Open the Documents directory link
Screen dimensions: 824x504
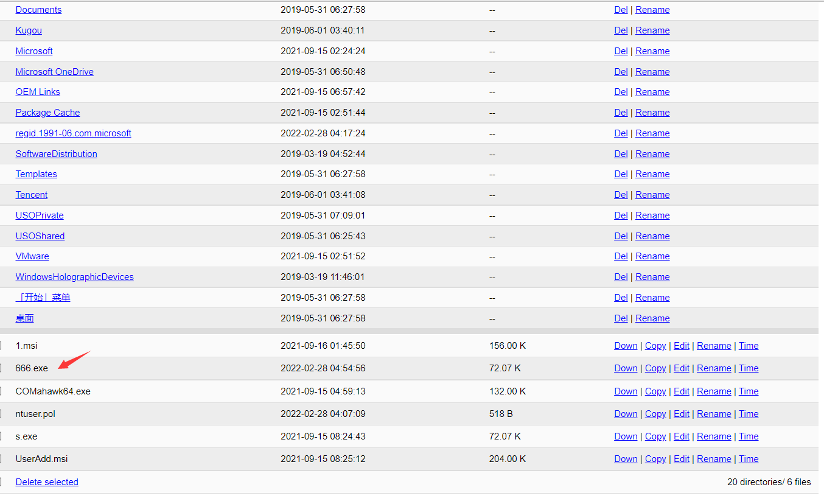point(38,10)
